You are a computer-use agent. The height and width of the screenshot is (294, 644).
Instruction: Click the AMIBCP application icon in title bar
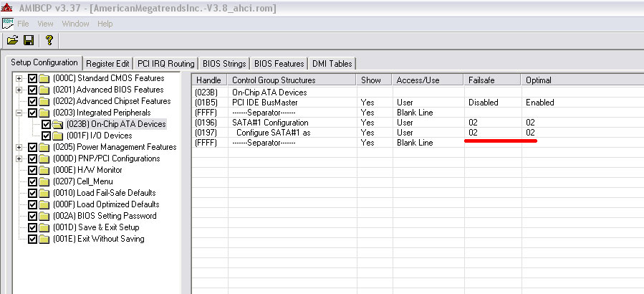coord(8,6)
